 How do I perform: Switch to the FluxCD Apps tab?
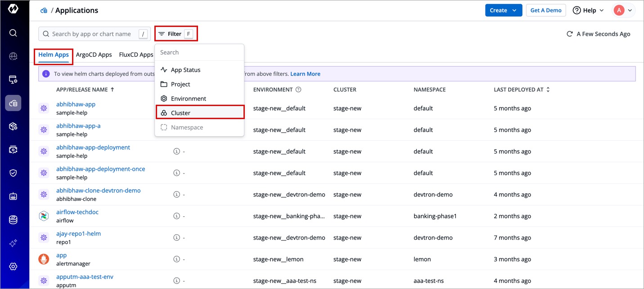[x=136, y=55]
